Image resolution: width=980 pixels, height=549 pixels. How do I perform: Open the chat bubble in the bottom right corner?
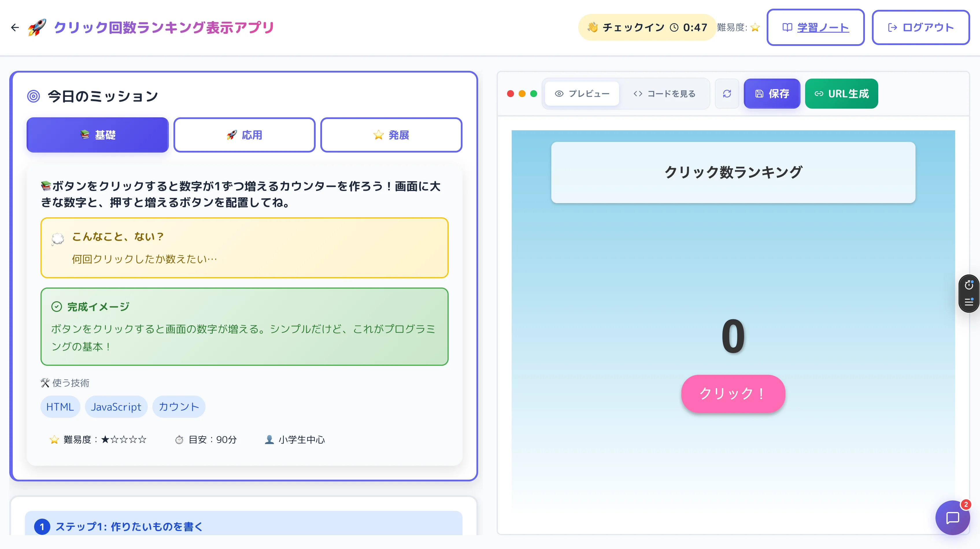[x=953, y=518]
